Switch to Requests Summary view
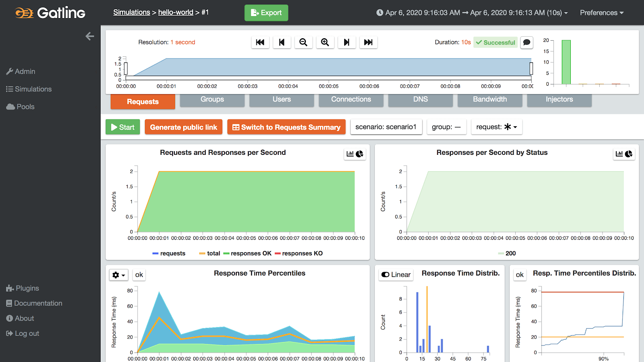The width and height of the screenshot is (644, 362). [287, 127]
